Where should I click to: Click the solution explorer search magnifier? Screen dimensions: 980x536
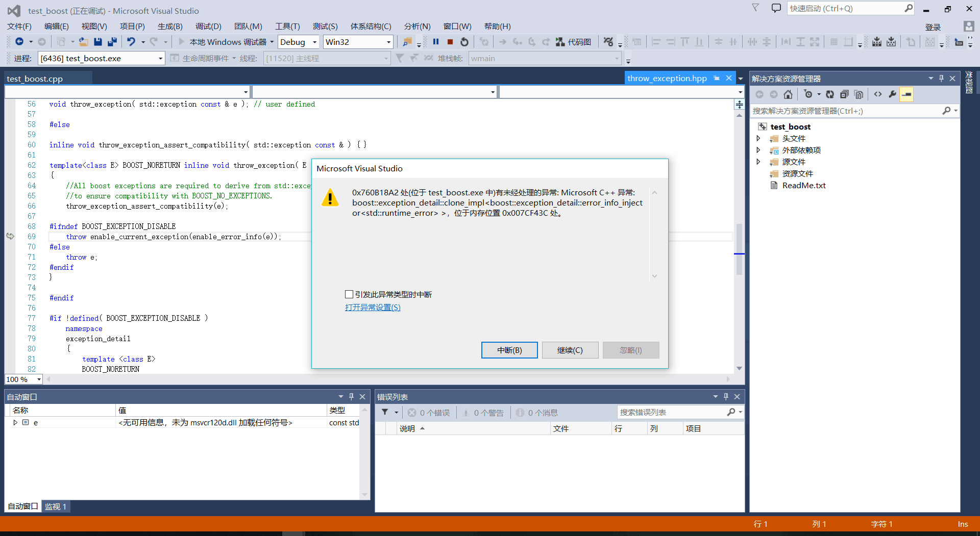coord(947,111)
